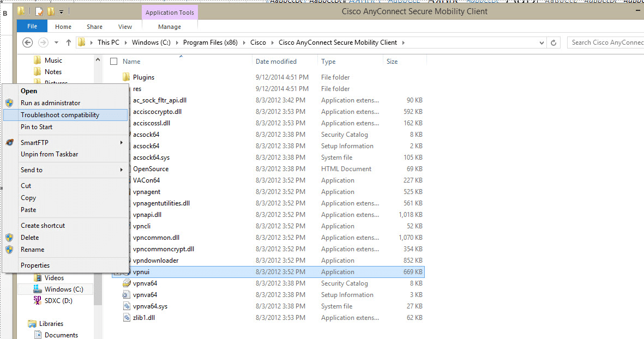Click the vpnva64 Security Catalog file icon
Image resolution: width=644 pixels, height=339 pixels.
[x=127, y=283]
